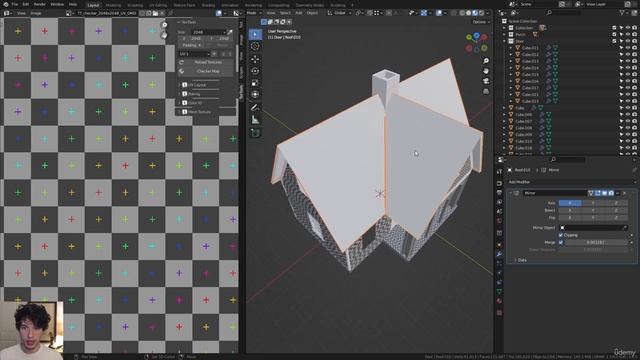This screenshot has width=640, height=360.
Task: Toggle Mirror modifier edit mode display
Action: click(x=598, y=193)
